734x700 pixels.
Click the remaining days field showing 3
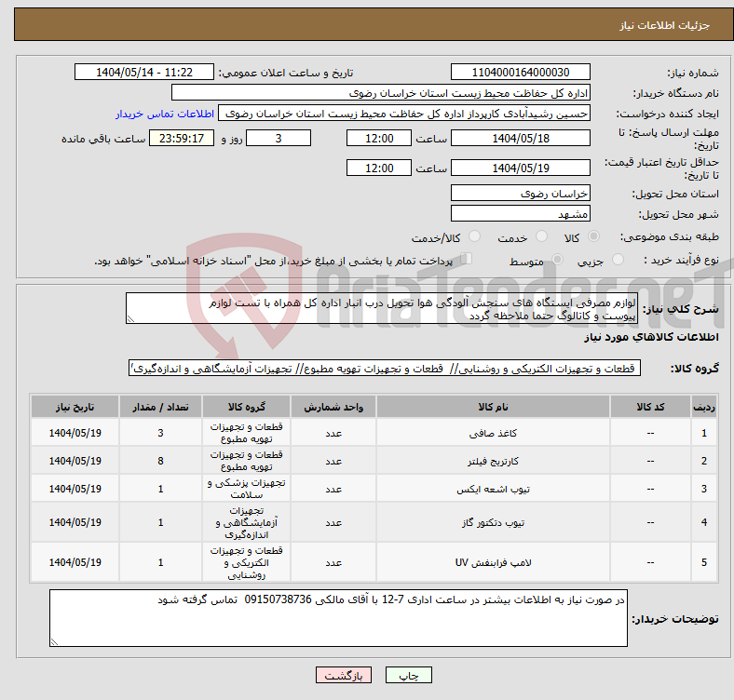[279, 138]
